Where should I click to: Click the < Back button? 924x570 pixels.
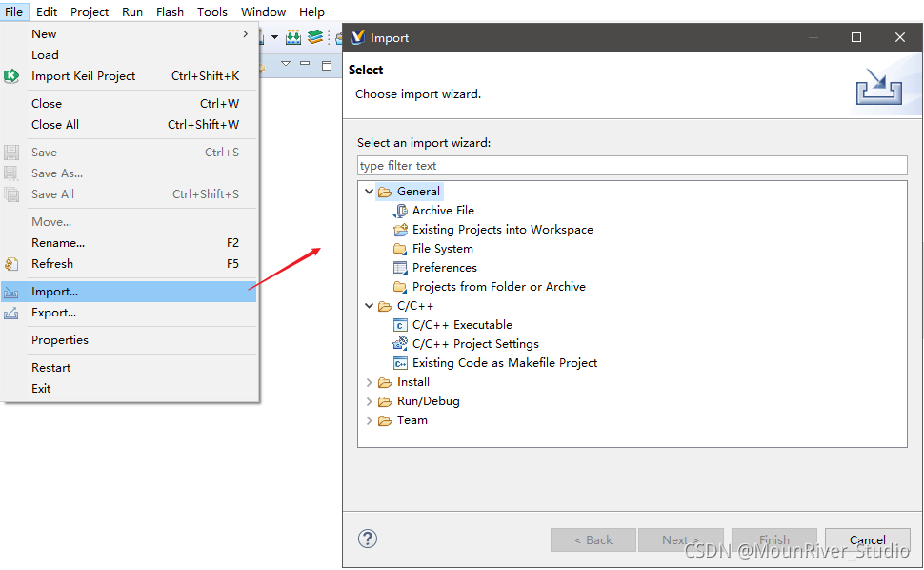click(593, 539)
